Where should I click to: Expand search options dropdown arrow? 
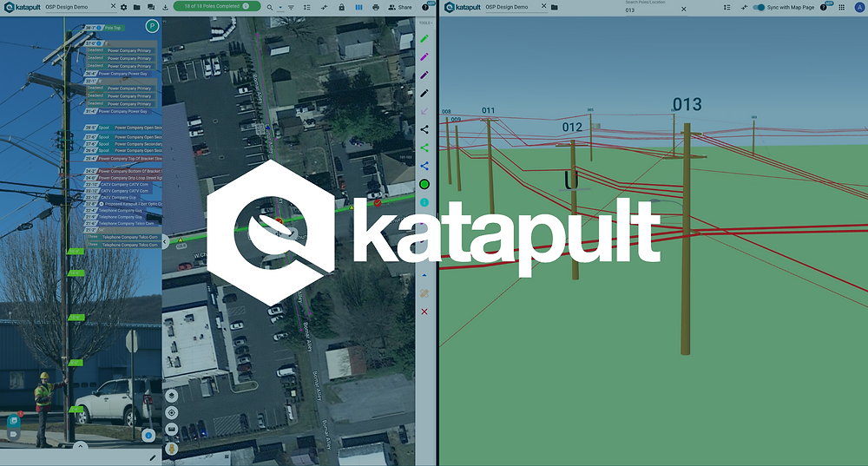click(280, 8)
